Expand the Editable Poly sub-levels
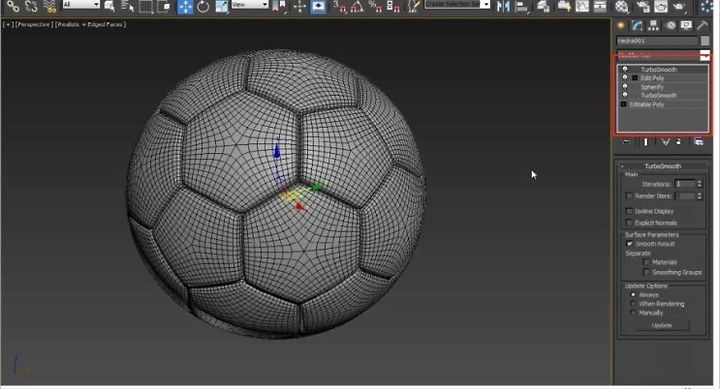The height and width of the screenshot is (389, 720). click(x=624, y=104)
